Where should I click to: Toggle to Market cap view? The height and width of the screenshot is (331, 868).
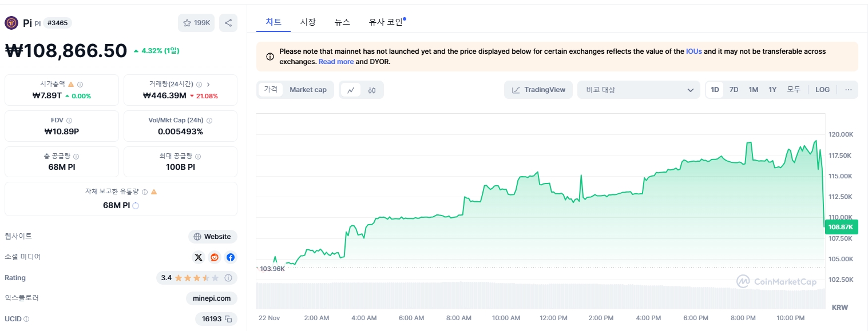pyautogui.click(x=308, y=90)
